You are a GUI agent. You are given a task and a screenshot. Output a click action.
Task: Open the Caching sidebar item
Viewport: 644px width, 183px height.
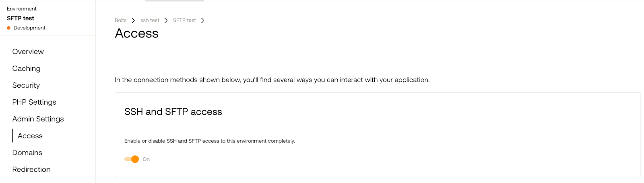click(26, 68)
